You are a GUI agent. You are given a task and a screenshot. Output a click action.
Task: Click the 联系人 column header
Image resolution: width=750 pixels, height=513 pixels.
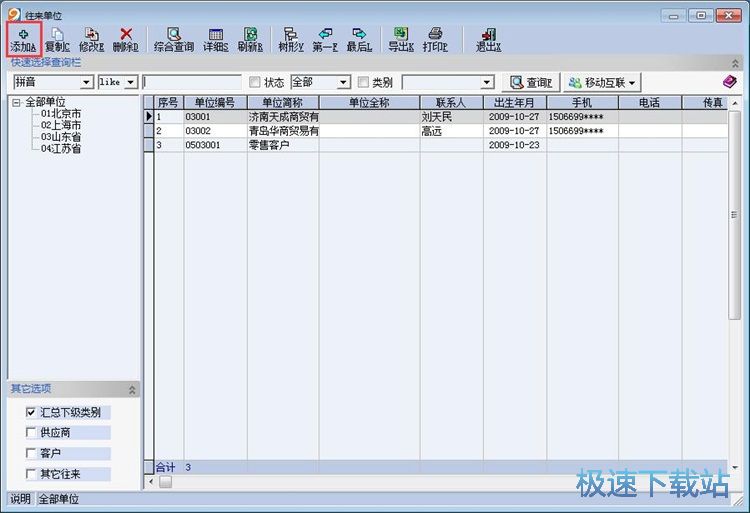451,102
